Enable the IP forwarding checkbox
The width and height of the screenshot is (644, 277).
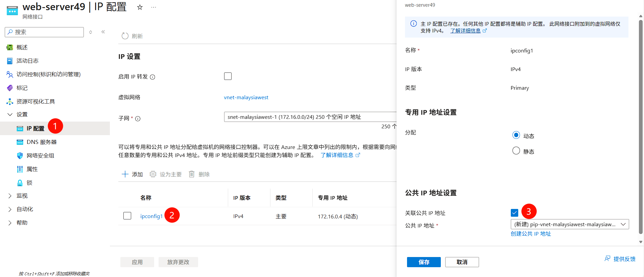(228, 76)
